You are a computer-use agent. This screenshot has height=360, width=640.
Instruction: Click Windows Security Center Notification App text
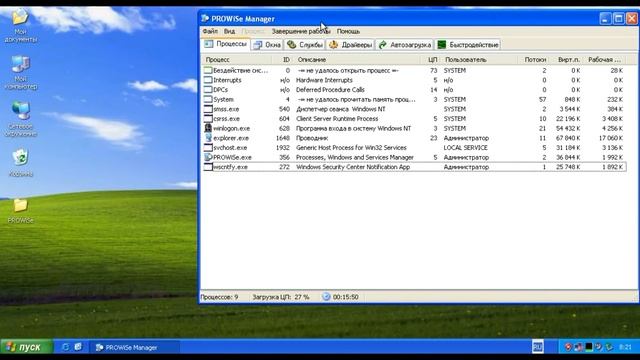coord(353,167)
